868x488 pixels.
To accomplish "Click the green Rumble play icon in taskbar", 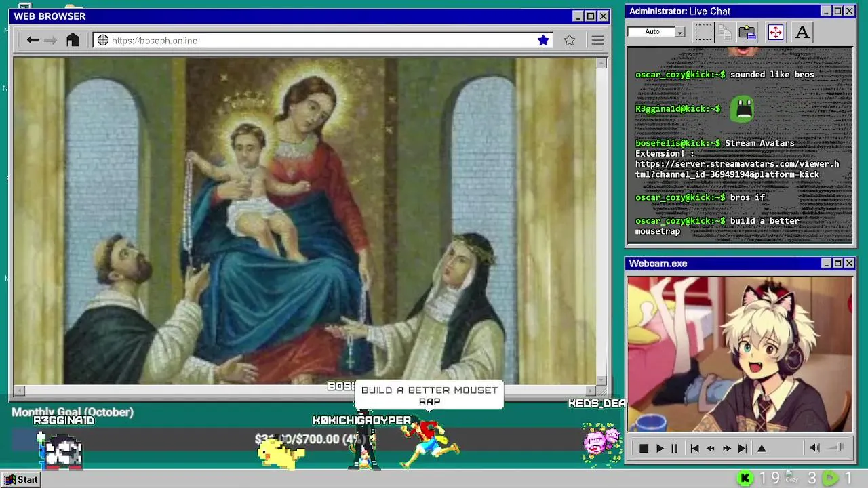I will tap(830, 479).
